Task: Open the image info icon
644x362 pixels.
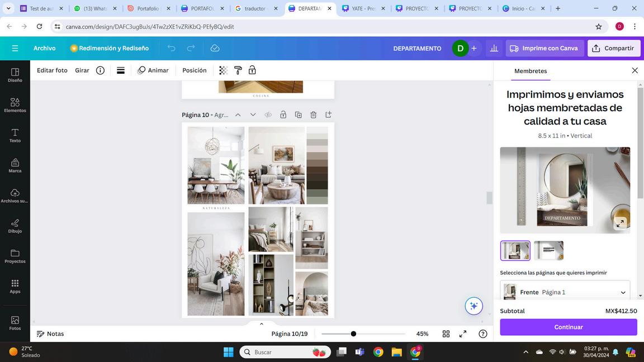Action: point(100,70)
